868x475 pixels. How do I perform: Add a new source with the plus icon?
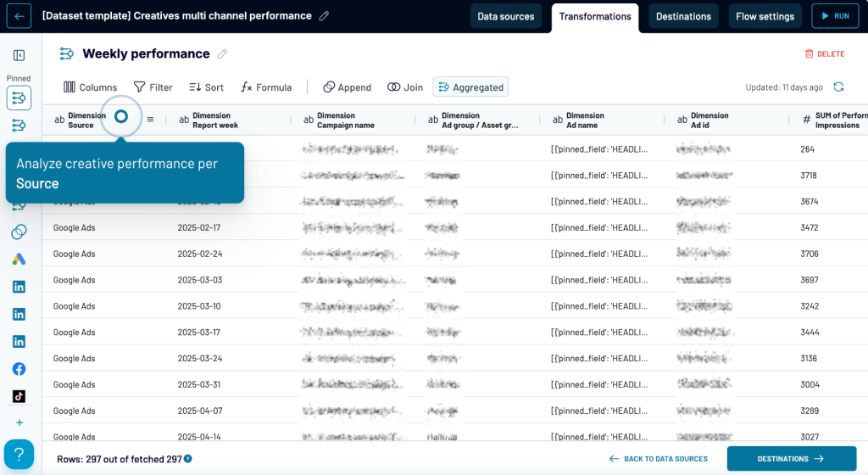19,422
